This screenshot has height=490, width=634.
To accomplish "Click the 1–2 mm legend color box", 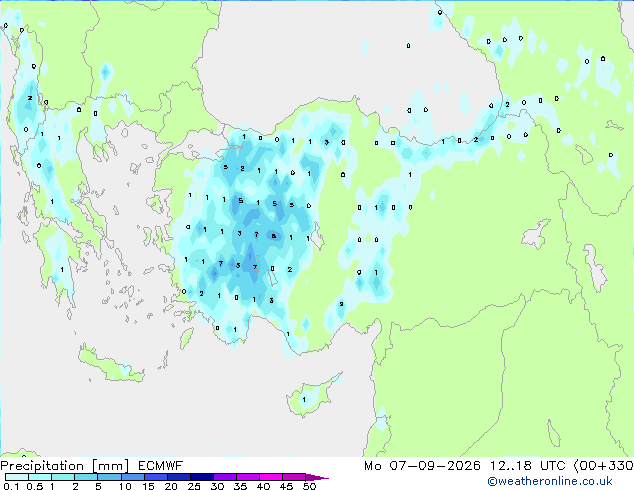I will click(x=63, y=477).
